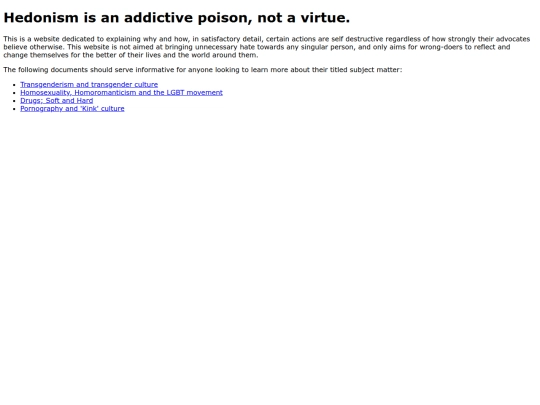540x405 pixels.
Task: Open the 'Transgenderism and transgender culture' link
Action: [89, 84]
